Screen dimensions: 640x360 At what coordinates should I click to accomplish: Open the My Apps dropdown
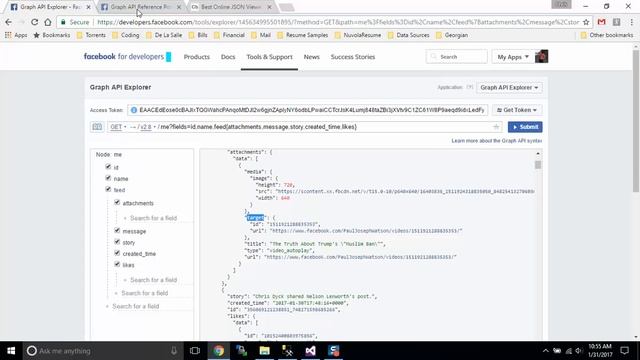513,57
